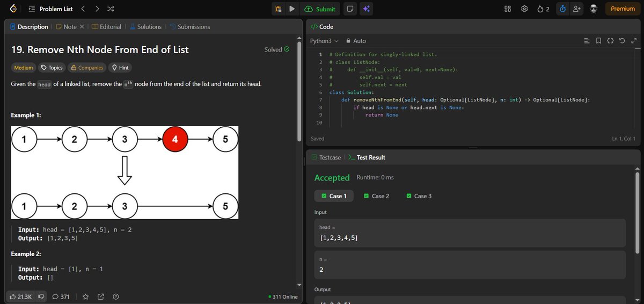Viewport: 644px width, 304px height.
Task: Toggle the Auto lock setting
Action: [x=356, y=41]
